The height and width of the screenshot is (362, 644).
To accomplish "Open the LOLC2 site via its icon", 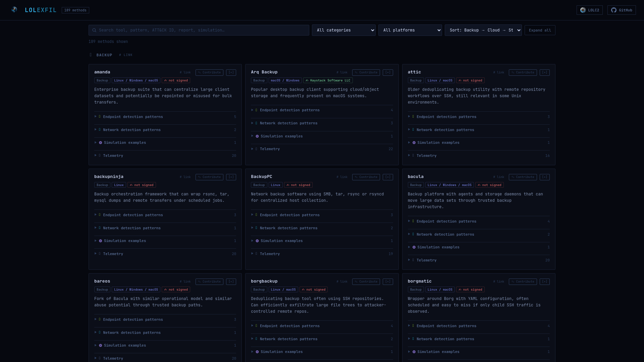I will point(583,10).
